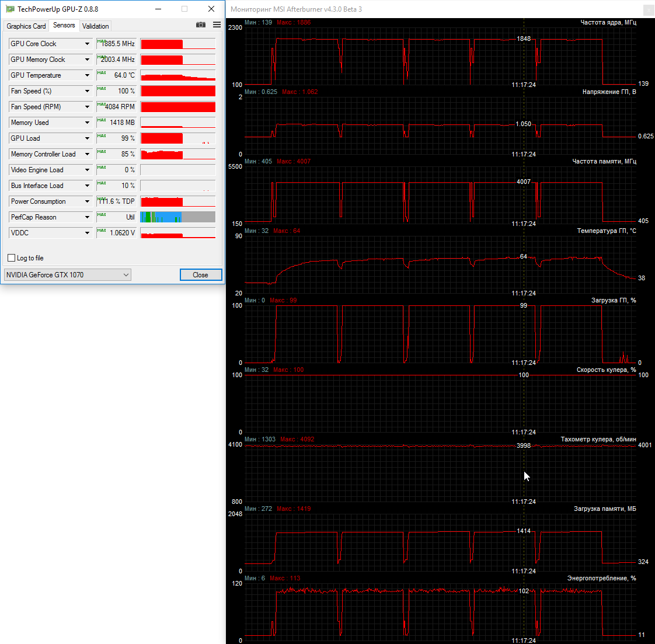
Task: Click the GPU Temperature mini graph in GPU-Z
Action: click(177, 75)
